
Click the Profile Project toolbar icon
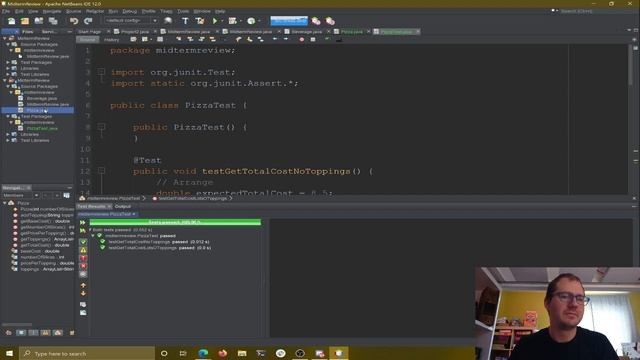[x=251, y=21]
